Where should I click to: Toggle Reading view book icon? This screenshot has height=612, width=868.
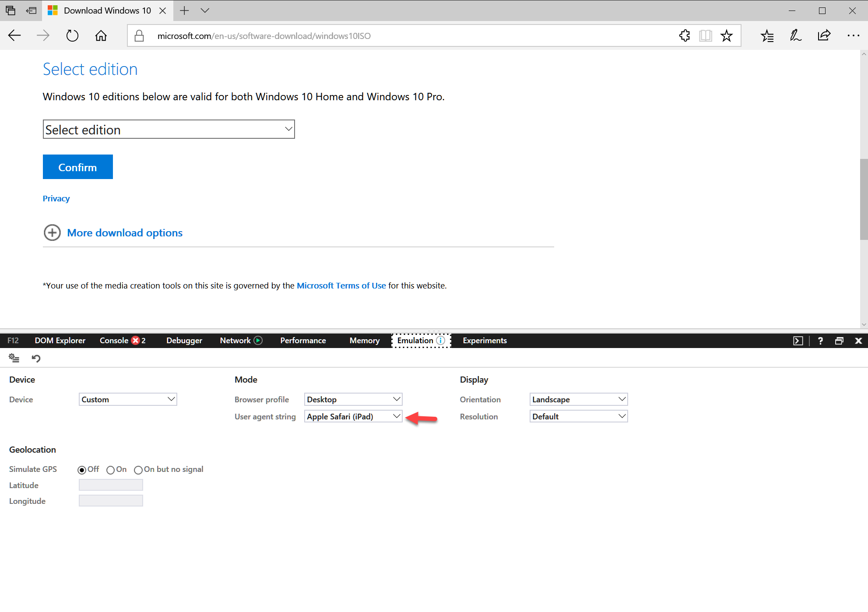pos(706,35)
